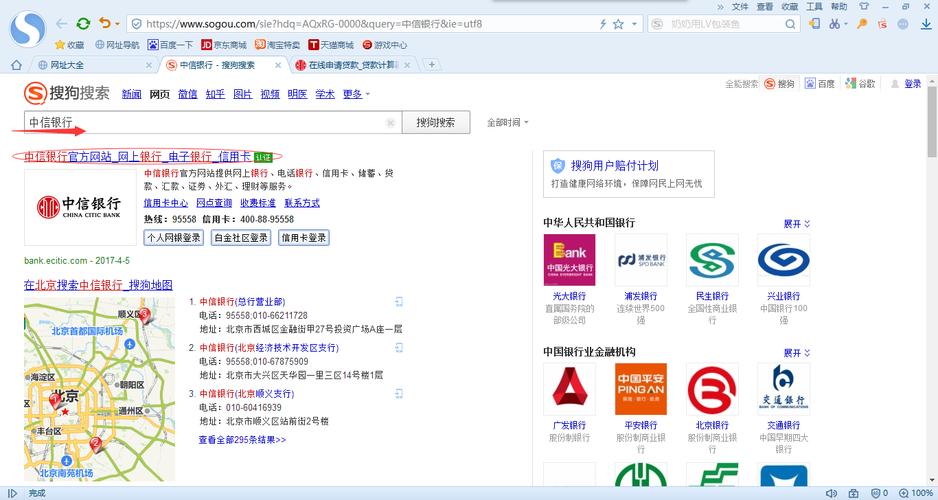Open the 全部时间 time filter dropdown
Viewport: 938px width, 500px height.
(507, 123)
